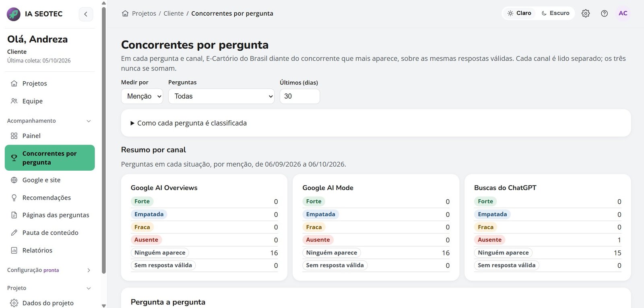Click the gear icon beside Dados do projeto
This screenshot has height=308, width=644.
(14, 303)
